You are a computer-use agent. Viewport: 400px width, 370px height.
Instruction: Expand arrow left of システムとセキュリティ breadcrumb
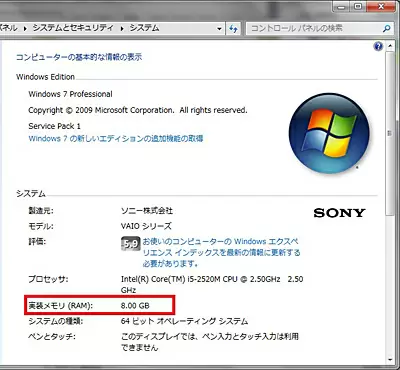(25, 29)
